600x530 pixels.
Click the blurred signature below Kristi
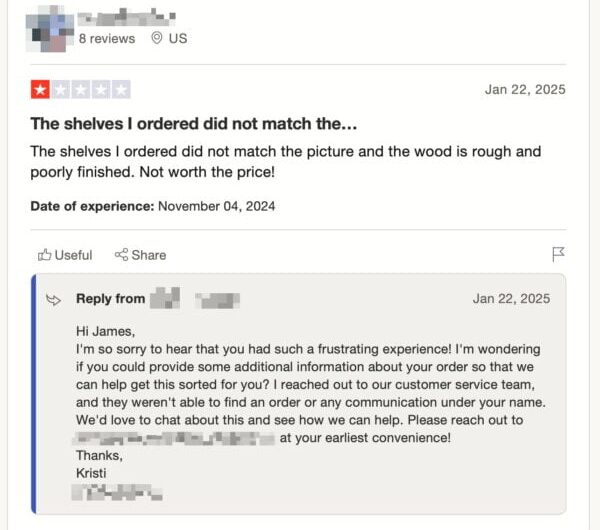[x=117, y=492]
